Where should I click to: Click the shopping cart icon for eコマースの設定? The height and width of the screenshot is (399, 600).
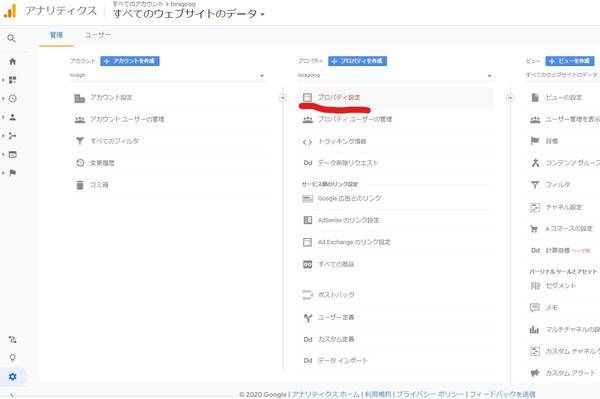[534, 229]
